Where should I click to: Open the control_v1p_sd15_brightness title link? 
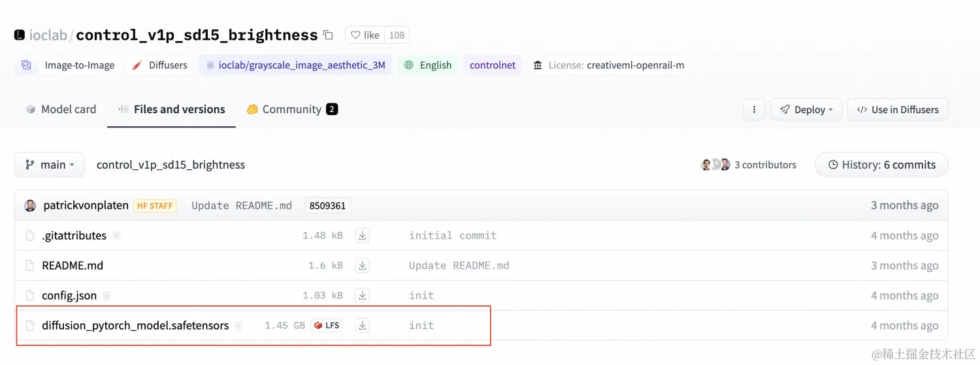197,35
